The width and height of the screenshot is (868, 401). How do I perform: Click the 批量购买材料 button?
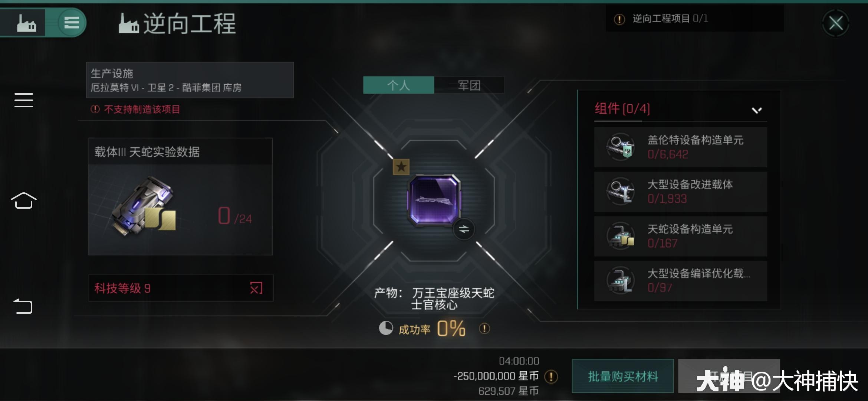pyautogui.click(x=623, y=376)
